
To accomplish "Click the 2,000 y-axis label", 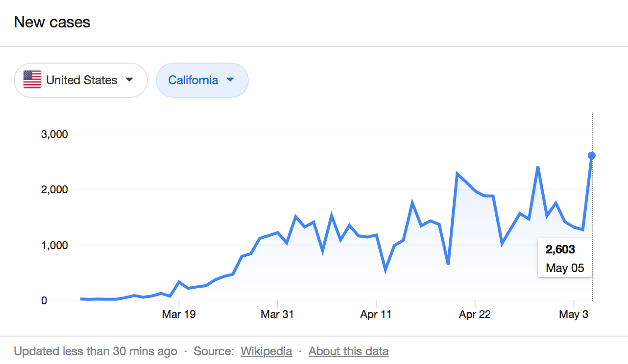I will [53, 189].
